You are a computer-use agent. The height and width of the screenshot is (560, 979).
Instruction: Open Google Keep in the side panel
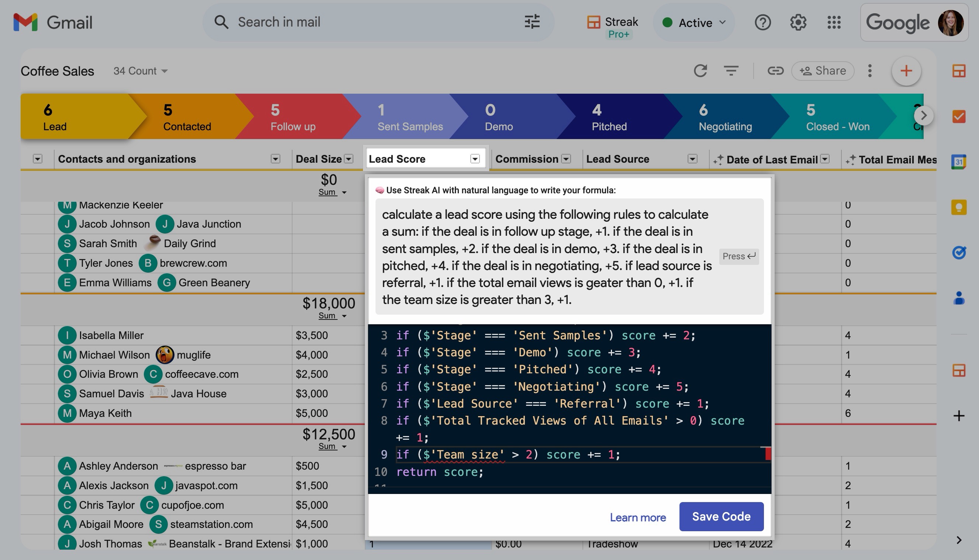[959, 207]
